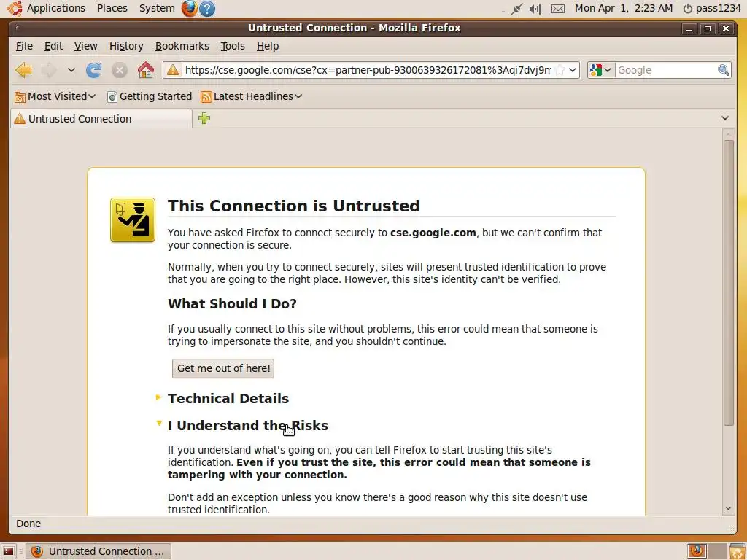Viewport: 747px width, 560px height.
Task: Click the police officer warning icon
Action: (133, 220)
